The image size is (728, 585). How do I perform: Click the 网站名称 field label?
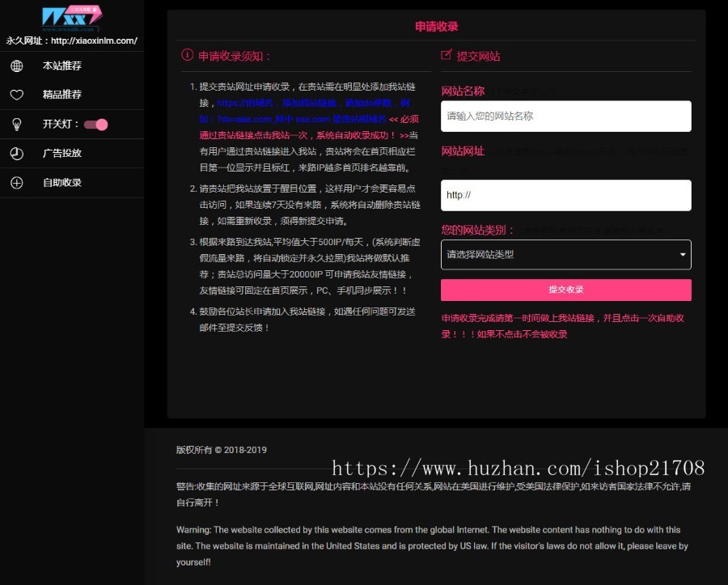tap(463, 91)
